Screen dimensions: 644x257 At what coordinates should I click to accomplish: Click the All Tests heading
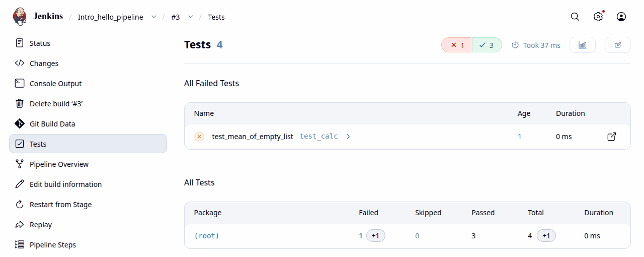point(199,182)
